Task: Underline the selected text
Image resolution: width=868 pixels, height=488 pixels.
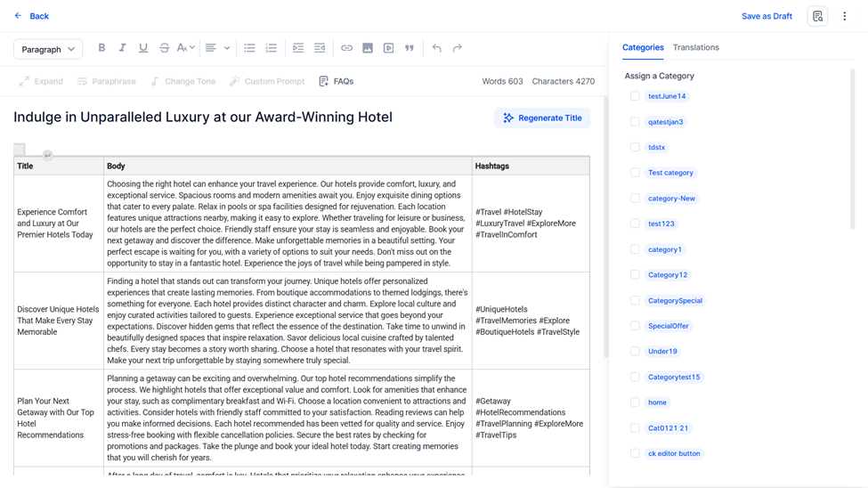Action: pyautogui.click(x=143, y=48)
